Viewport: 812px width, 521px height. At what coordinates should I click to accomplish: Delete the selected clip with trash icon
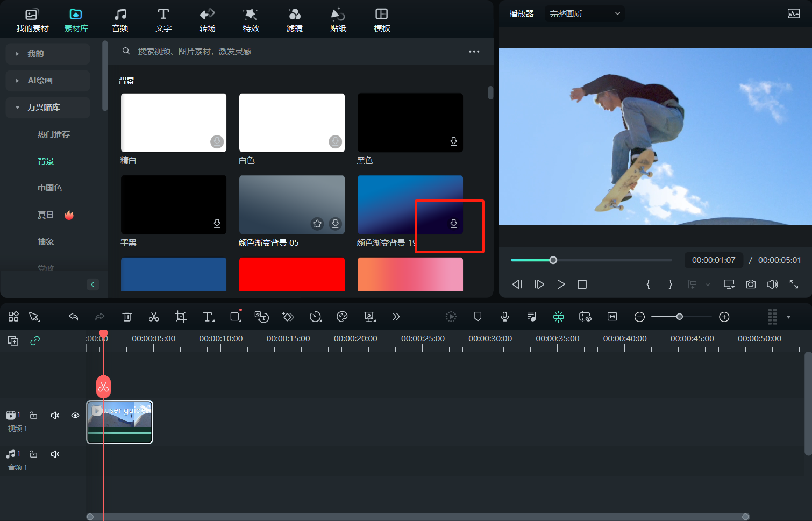coord(127,317)
